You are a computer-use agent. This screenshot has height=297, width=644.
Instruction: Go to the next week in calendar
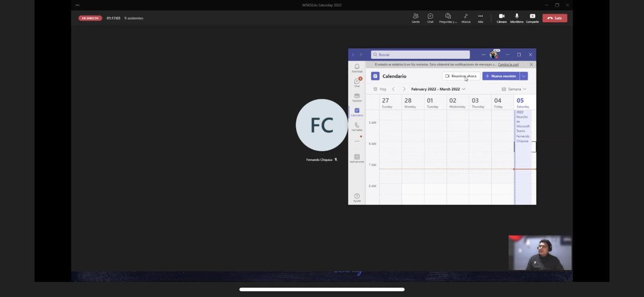point(404,89)
